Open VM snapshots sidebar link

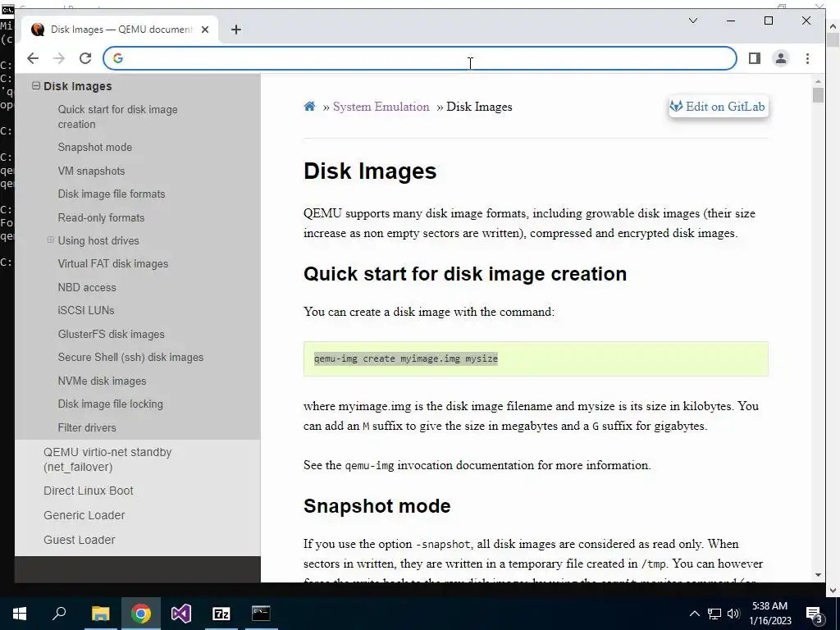[x=91, y=171]
